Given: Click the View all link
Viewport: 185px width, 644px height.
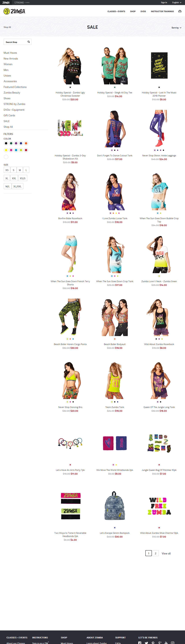Looking at the screenshot, I should (x=166, y=554).
